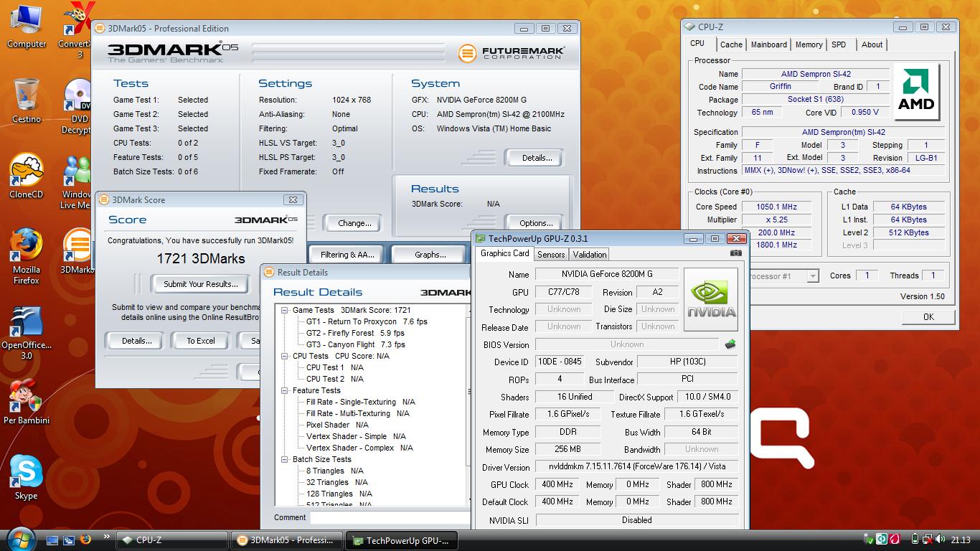980x551 pixels.
Task: Click the NVIDIA logo in GPU-Z
Action: [x=711, y=299]
